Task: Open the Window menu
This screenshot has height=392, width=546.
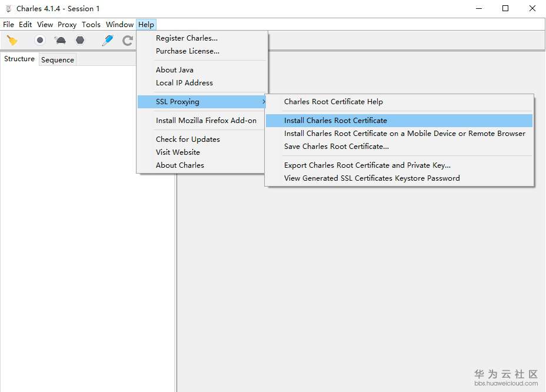Action: coord(119,24)
